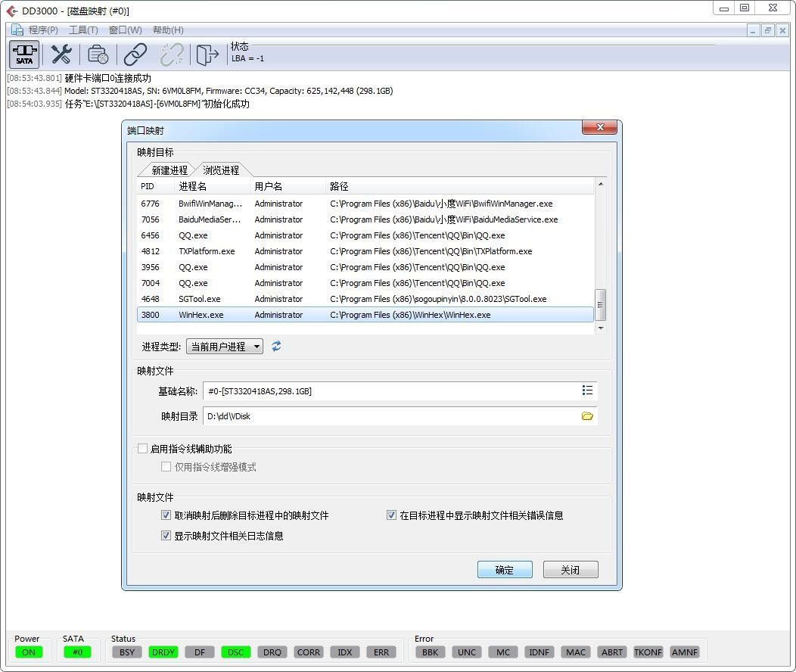Click the IDX status indicator

pyautogui.click(x=345, y=652)
